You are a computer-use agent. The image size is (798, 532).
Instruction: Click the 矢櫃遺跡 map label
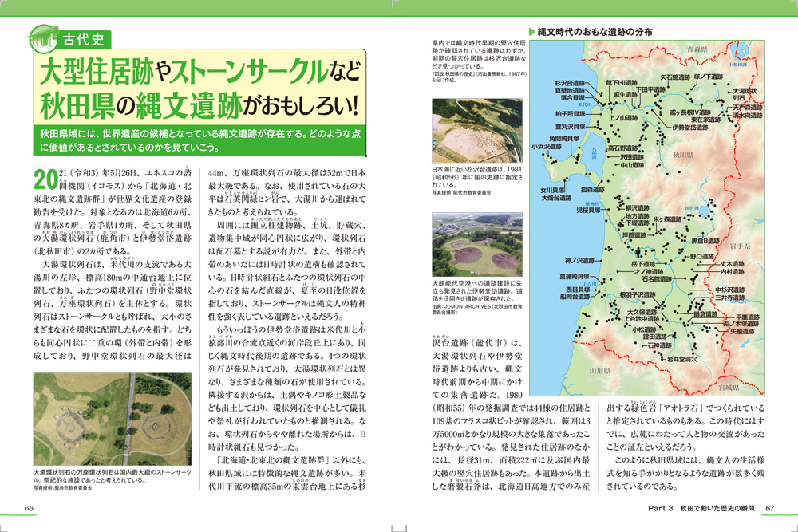(x=742, y=331)
